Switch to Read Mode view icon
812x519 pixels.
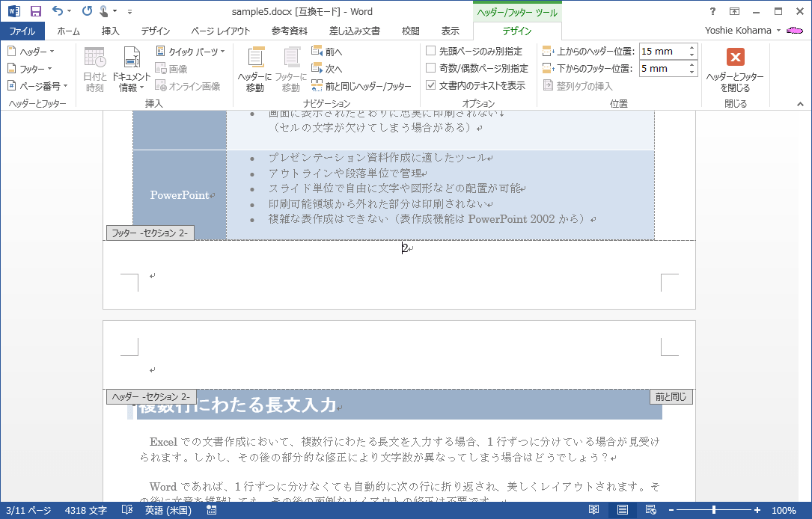click(594, 510)
